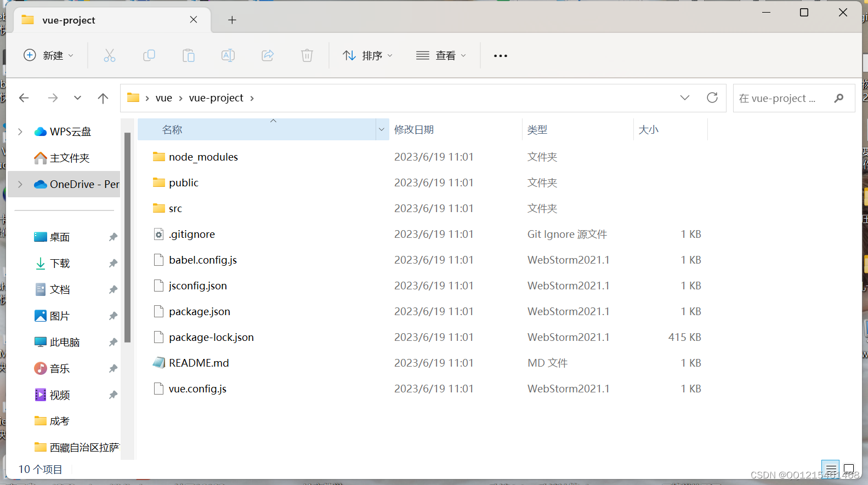This screenshot has height=485, width=868.
Task: Go back with the left arrow
Action: [24, 98]
